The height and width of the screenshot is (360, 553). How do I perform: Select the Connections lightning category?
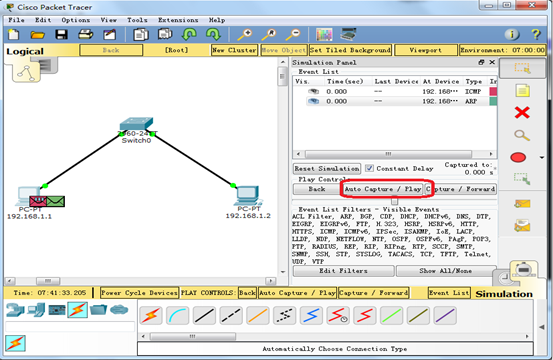tap(78, 310)
